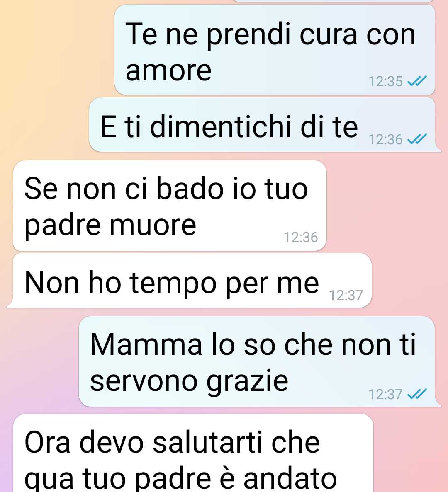Tap the 12:36 timestamp of 'E ti dimentichi di te'
Image resolution: width=448 pixels, height=492 pixels.
click(385, 139)
